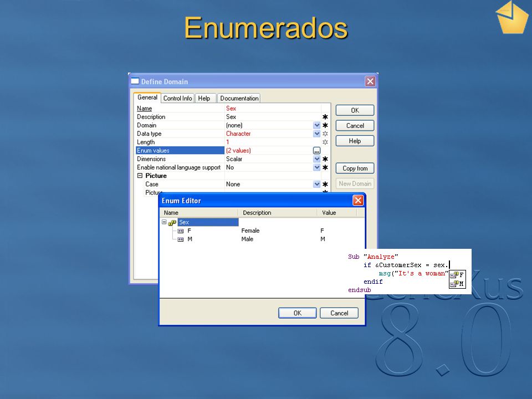Open the Data type dropdown arrow
The width and height of the screenshot is (532, 399).
coord(316,134)
